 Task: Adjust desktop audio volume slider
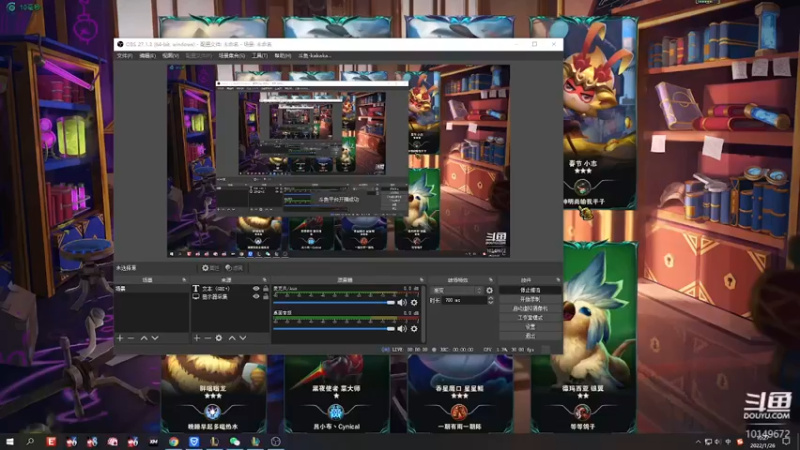point(334,329)
